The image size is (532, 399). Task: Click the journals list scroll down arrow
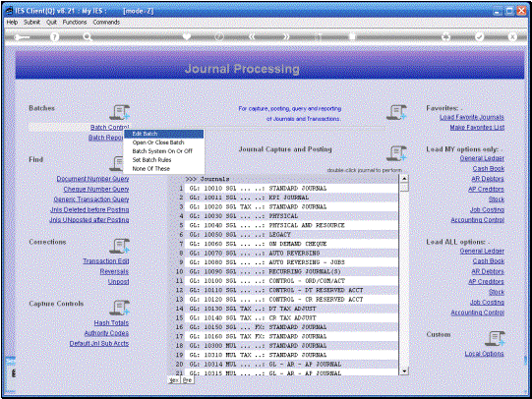(x=404, y=370)
